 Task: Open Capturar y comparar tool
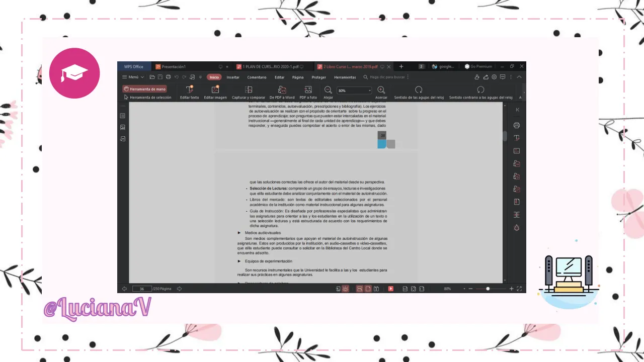tap(249, 93)
